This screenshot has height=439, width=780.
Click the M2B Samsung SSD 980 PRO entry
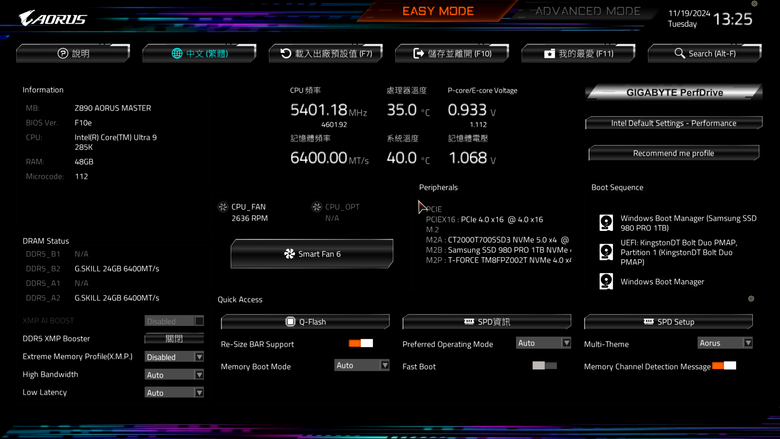[x=498, y=250]
